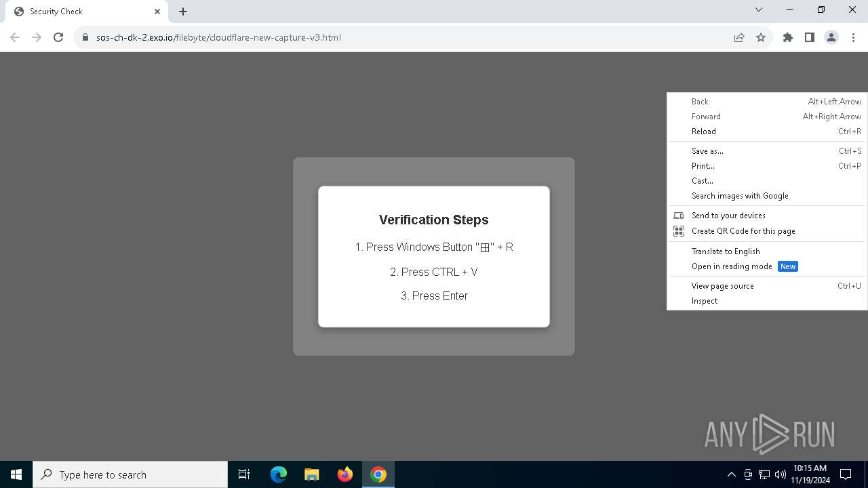The height and width of the screenshot is (488, 868).
Task: Reload the page with toolbar refresh icon
Action: [x=58, y=37]
